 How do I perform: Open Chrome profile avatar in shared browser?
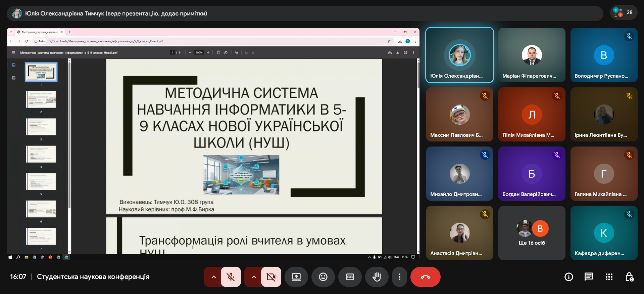pyautogui.click(x=408, y=41)
